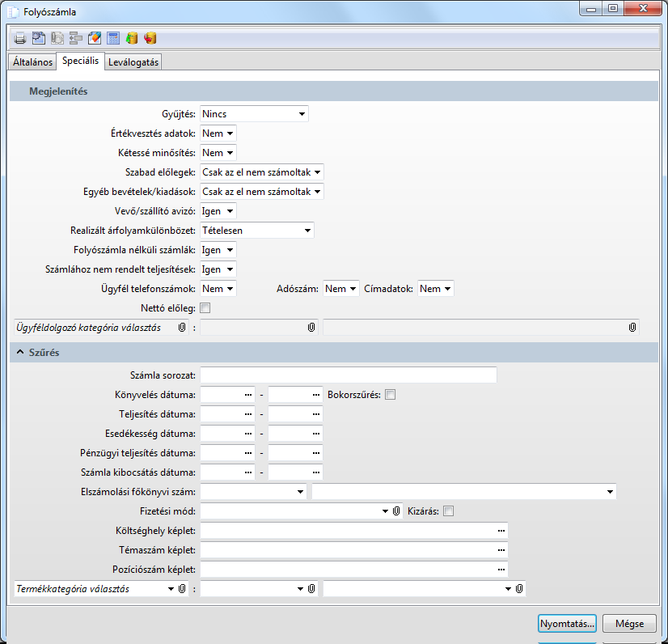Open date picker for Számla kibocsátás dátuma end
The image size is (668, 644).
[x=316, y=472]
